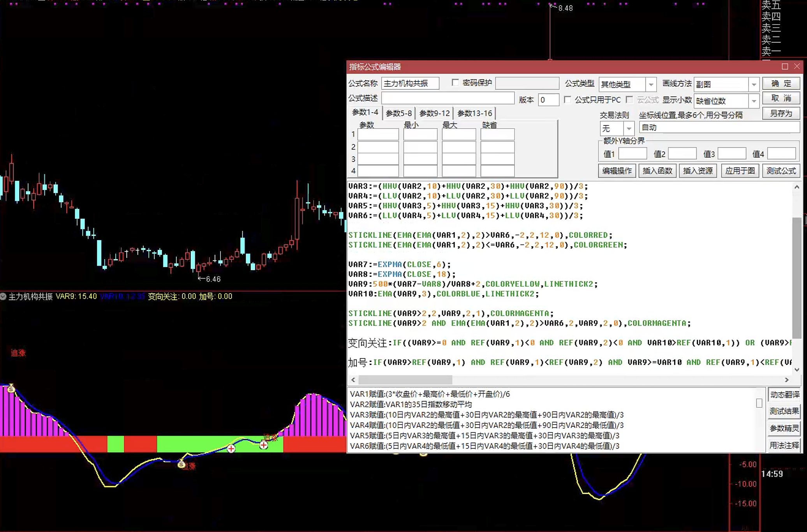807x532 pixels.
Task: Click parameter row 4 缺省 field
Action: pos(497,171)
